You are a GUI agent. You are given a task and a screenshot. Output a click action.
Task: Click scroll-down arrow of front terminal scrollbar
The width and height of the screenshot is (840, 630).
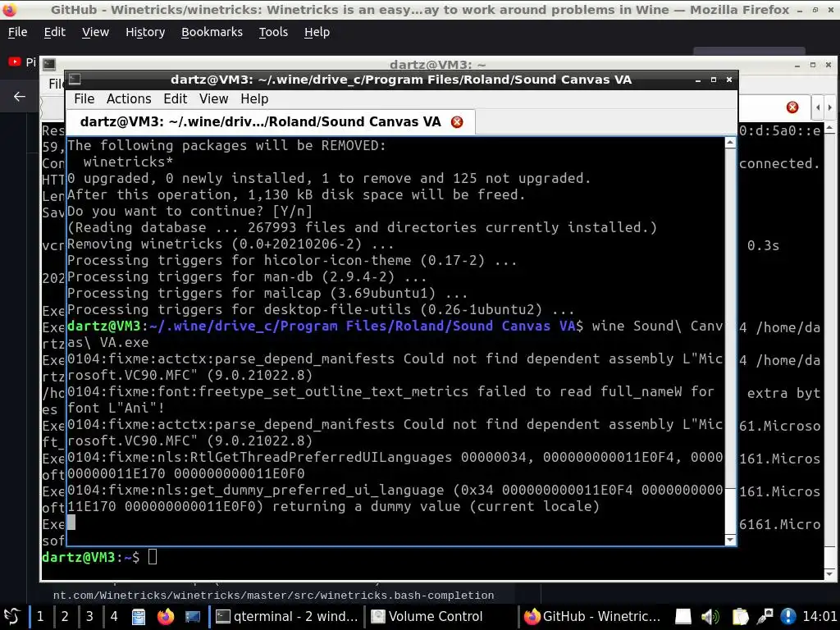(730, 540)
